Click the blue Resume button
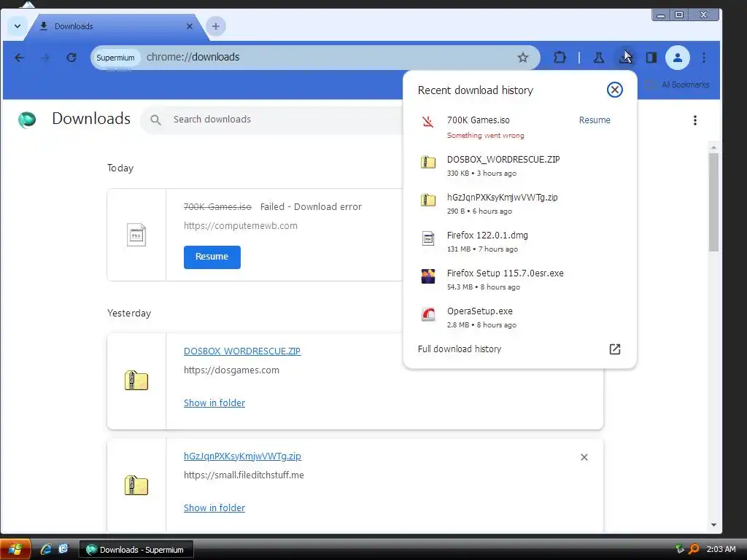 click(x=212, y=257)
